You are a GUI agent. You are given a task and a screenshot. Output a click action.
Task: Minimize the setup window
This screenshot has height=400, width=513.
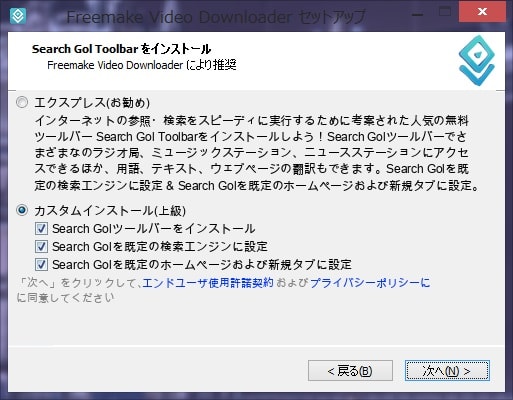pos(417,14)
